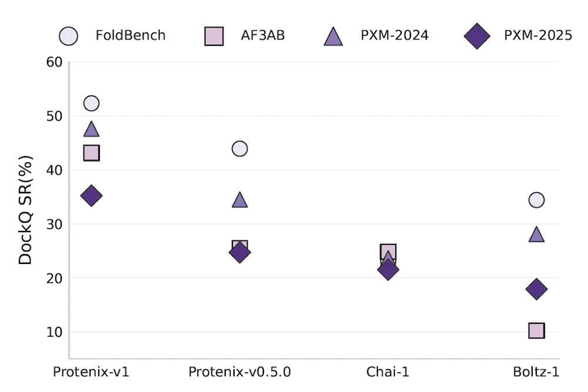The image size is (588, 392).
Task: Click PXM-2025 diamond above Protenix-v0.5.0
Action: 240,252
